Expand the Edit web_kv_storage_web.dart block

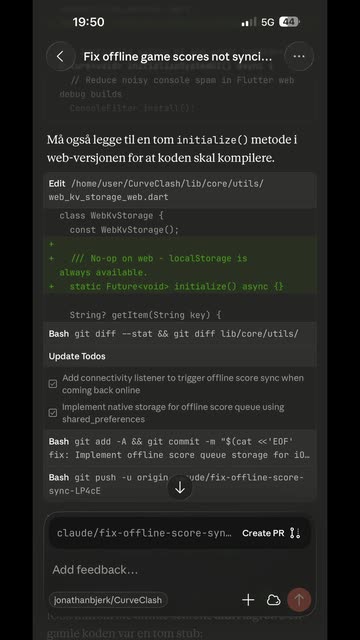coord(180,190)
